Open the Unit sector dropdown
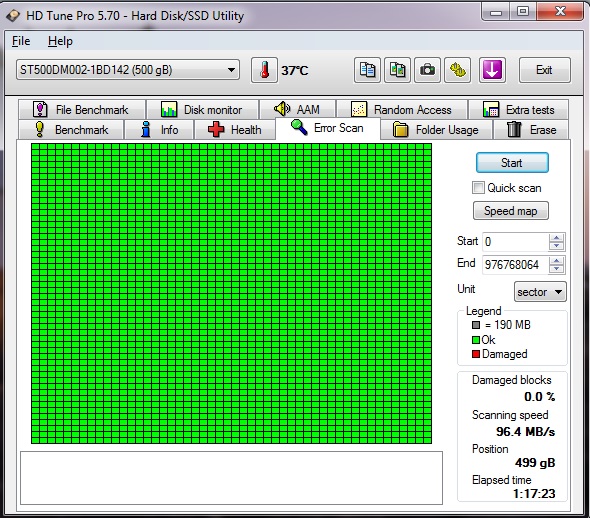Image resolution: width=590 pixels, height=518 pixels. point(540,292)
